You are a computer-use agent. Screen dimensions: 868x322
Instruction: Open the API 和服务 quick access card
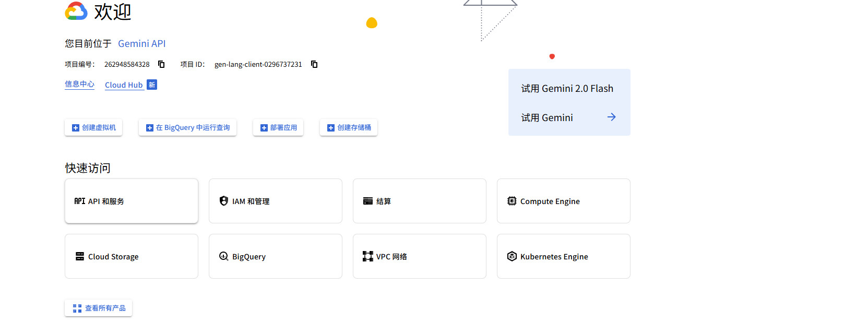click(x=131, y=201)
